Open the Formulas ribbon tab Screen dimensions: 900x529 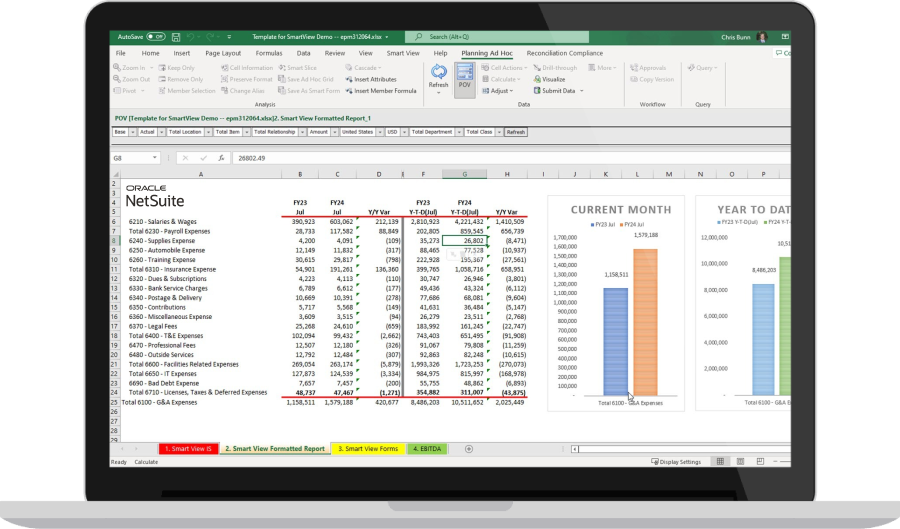269,53
